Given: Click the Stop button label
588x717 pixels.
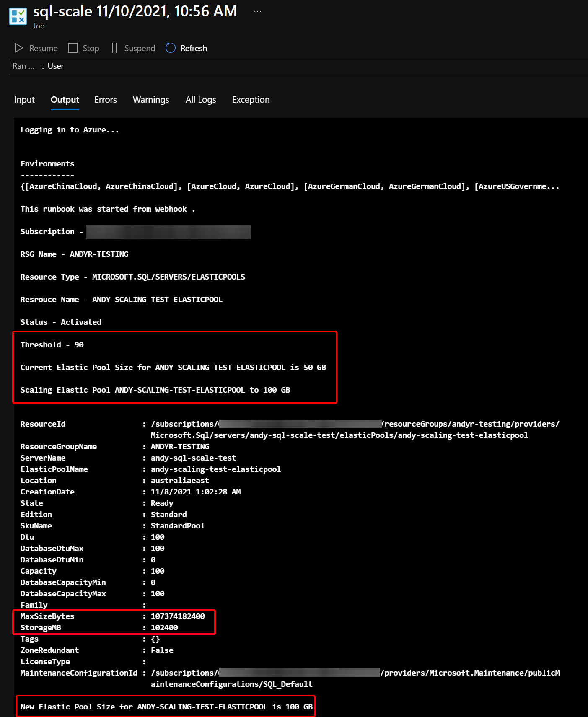Looking at the screenshot, I should [91, 48].
